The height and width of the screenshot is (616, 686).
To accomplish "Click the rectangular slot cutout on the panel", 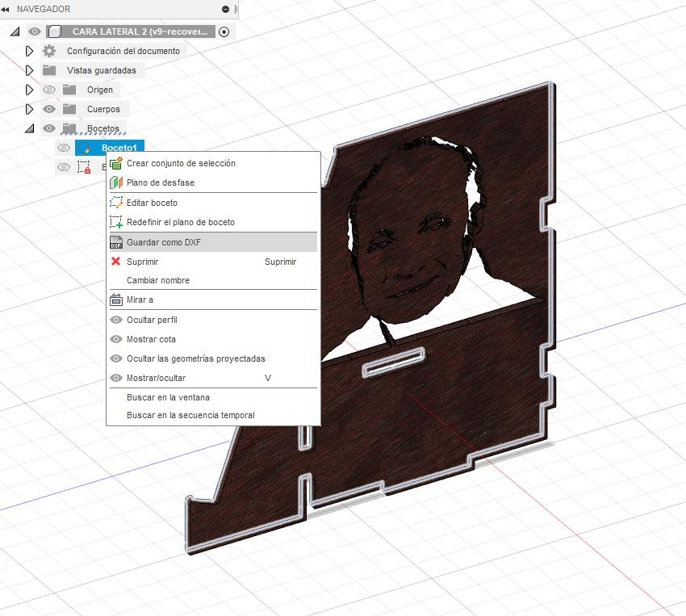I will [394, 362].
